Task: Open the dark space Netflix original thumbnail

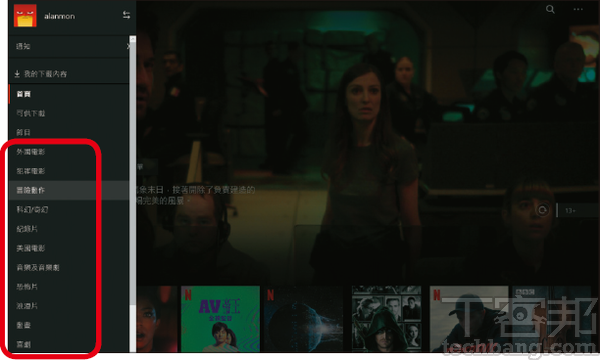Action: tap(304, 319)
